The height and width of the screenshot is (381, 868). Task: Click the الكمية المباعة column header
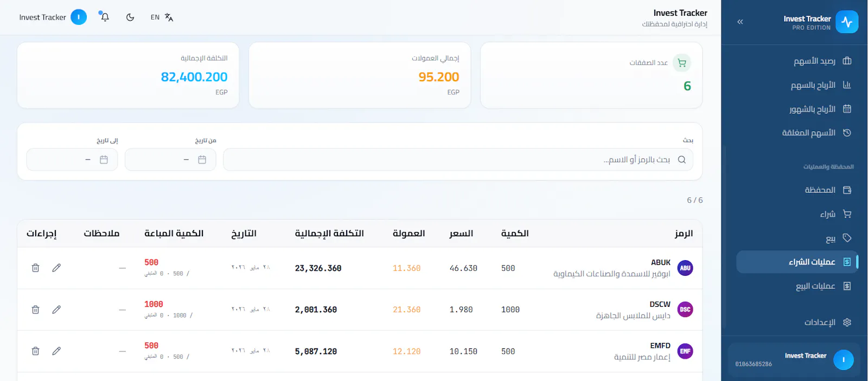pos(174,234)
